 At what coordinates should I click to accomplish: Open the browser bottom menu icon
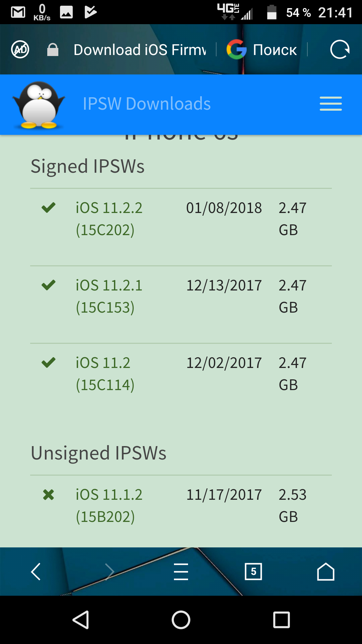pyautogui.click(x=181, y=572)
